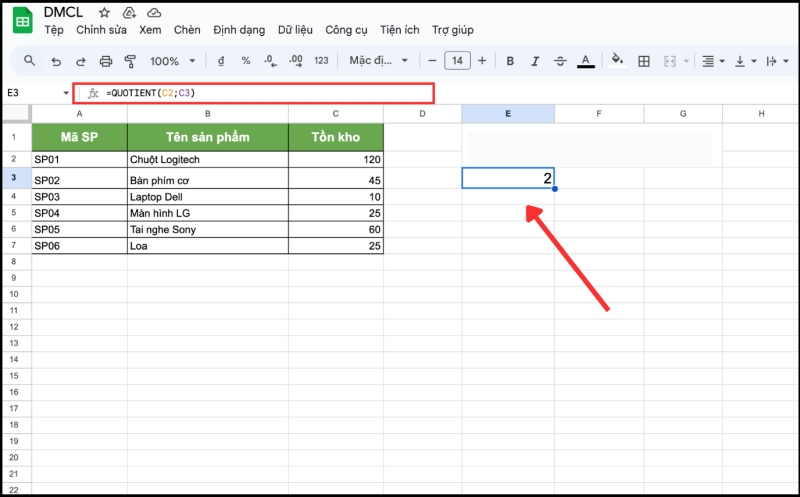Toggle strikethrough formatting
Viewport: 800px width, 497px height.
(560, 61)
